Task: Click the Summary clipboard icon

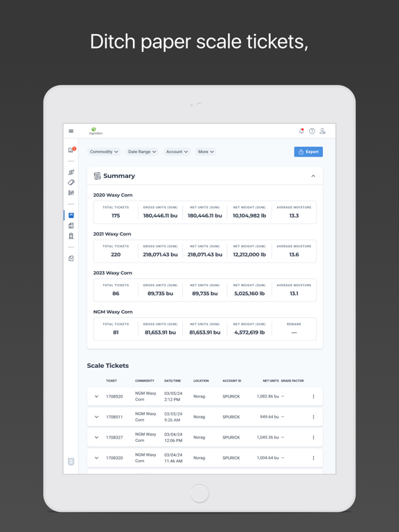Action: coord(97,176)
